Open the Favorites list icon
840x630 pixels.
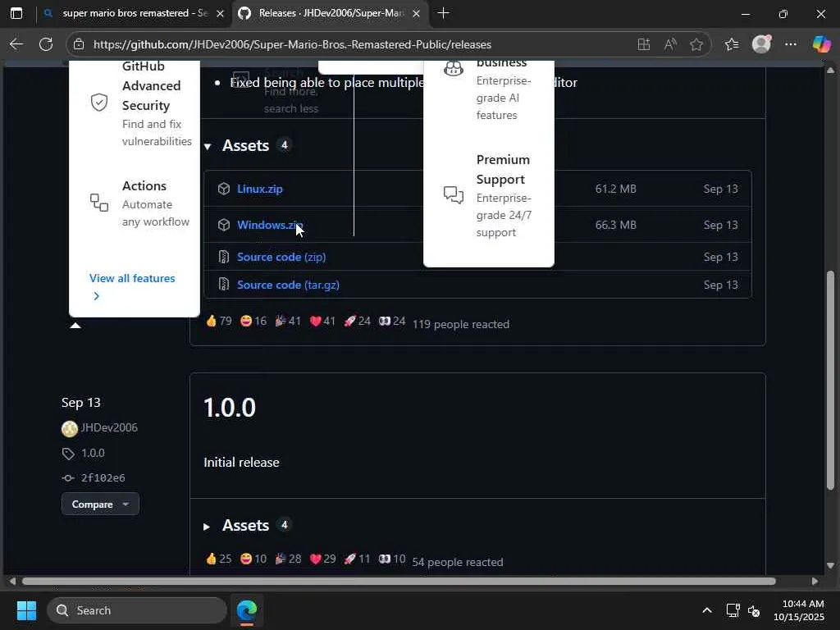732,44
